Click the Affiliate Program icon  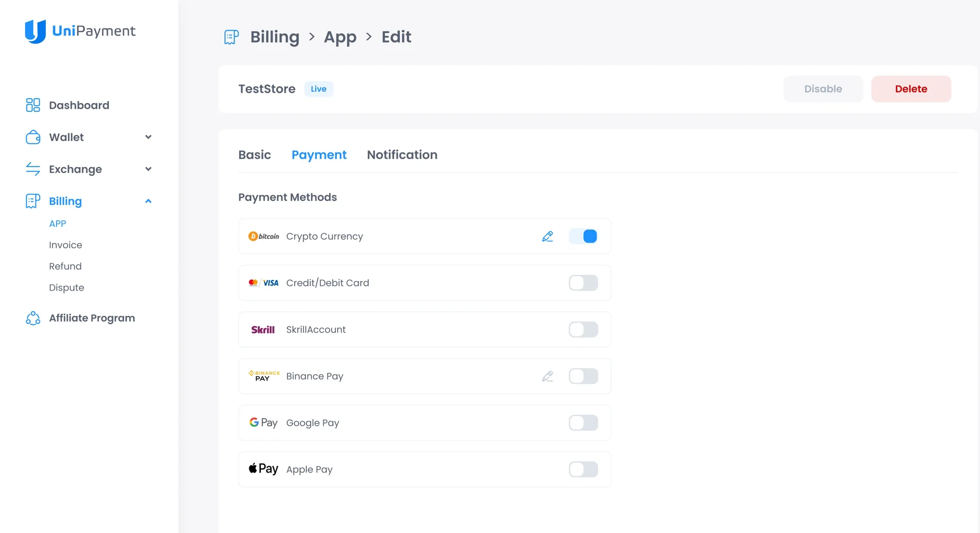33,318
